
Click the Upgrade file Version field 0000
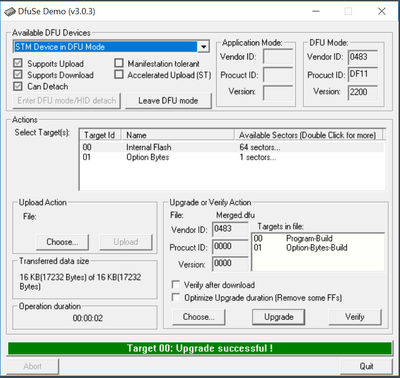click(x=230, y=264)
